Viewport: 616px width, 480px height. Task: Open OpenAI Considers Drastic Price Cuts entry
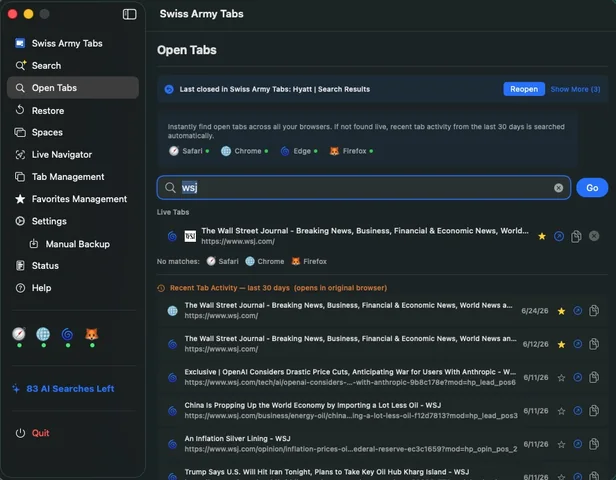(350, 377)
